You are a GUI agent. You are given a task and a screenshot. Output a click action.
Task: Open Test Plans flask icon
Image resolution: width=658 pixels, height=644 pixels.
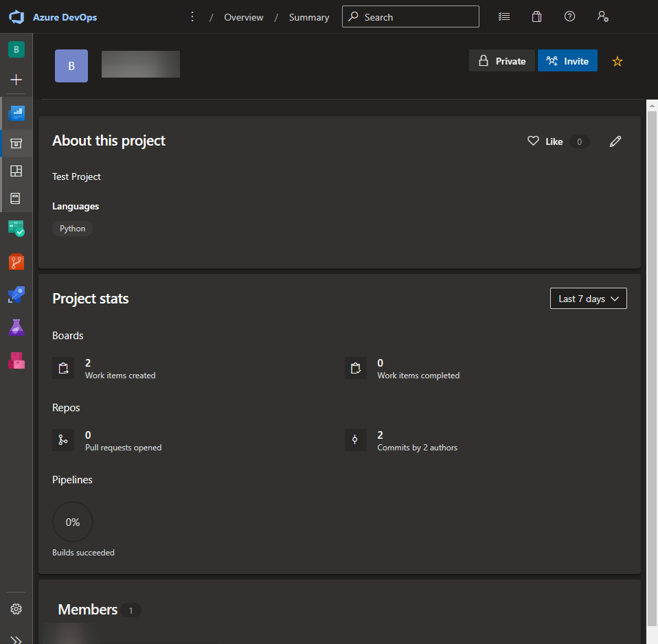point(16,327)
